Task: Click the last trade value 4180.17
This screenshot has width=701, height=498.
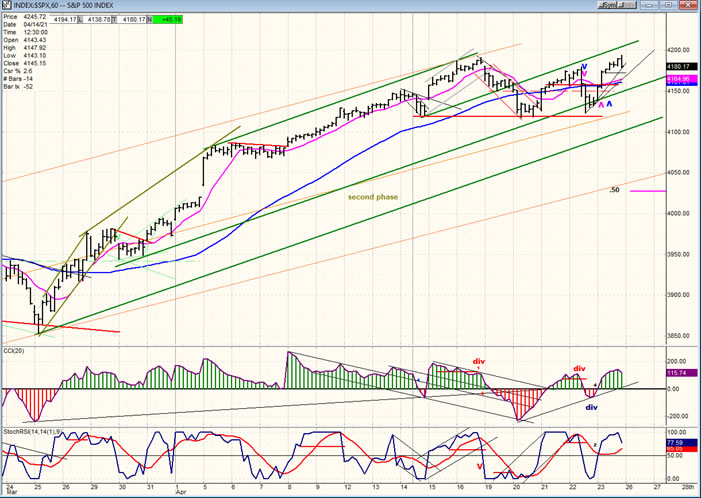Action: pos(133,20)
